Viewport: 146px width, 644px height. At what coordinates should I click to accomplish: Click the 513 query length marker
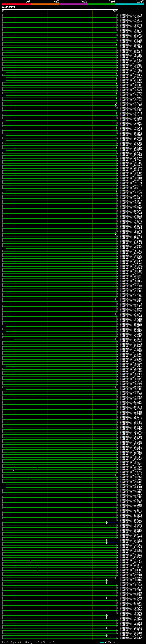point(115,11)
